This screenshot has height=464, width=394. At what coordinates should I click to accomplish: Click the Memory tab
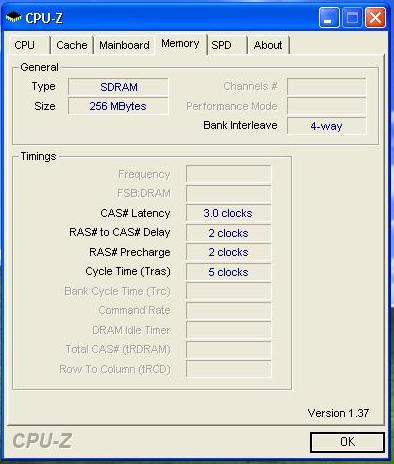180,43
